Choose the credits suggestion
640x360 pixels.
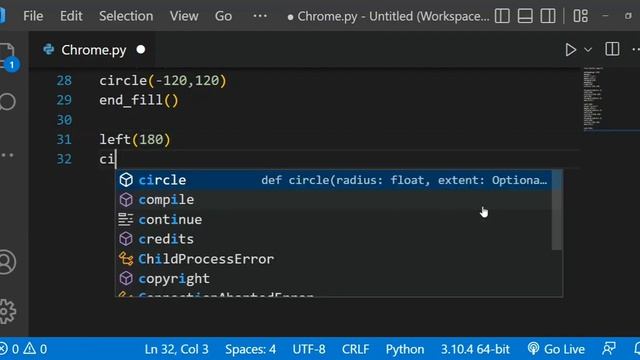[x=334, y=239]
